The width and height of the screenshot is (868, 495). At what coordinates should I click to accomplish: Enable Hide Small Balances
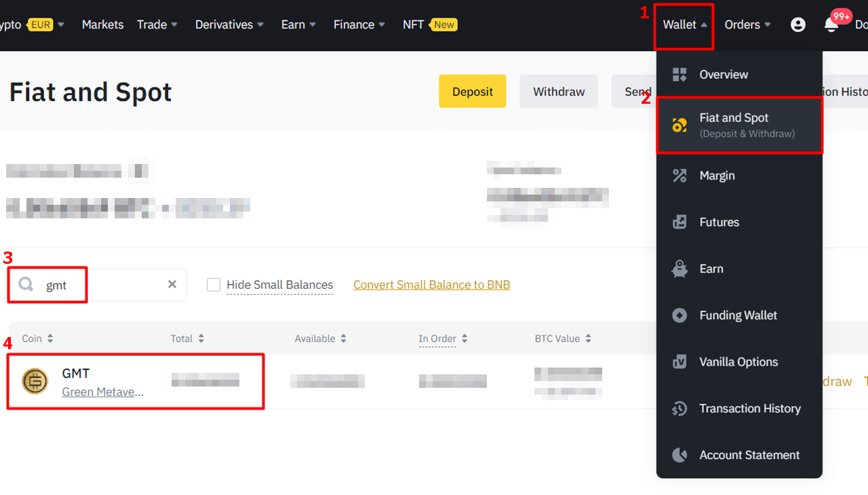click(214, 285)
